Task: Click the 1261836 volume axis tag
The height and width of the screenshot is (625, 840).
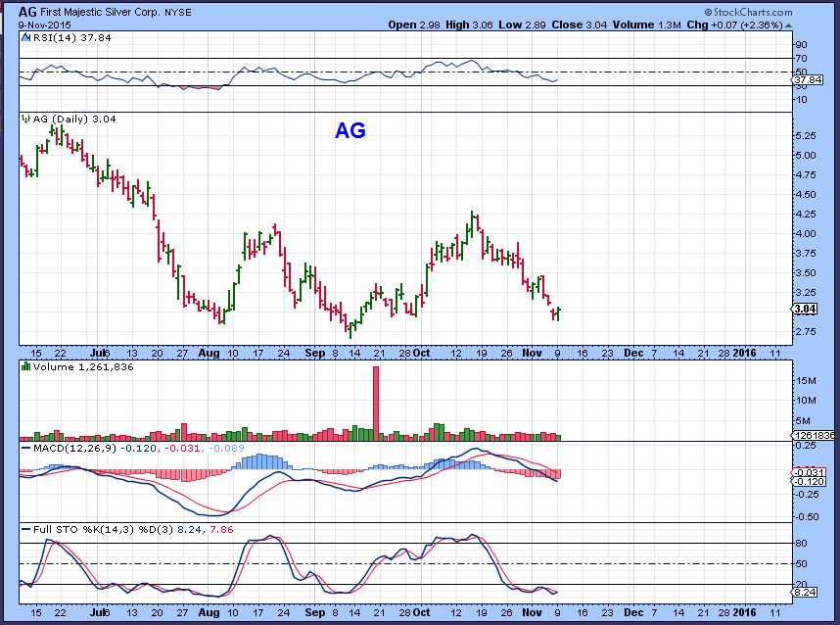Action: coord(814,435)
